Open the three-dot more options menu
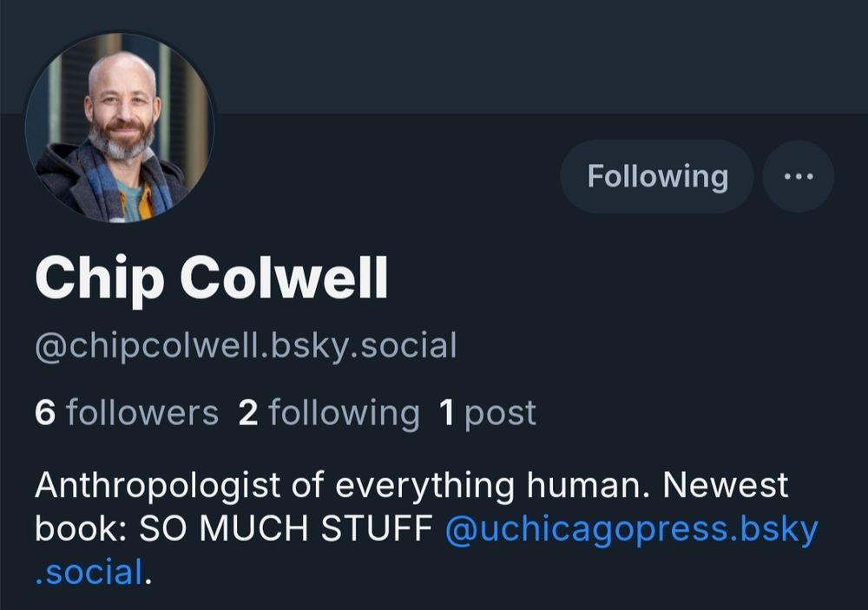Screen dimensions: 868x610 pyautogui.click(x=799, y=177)
